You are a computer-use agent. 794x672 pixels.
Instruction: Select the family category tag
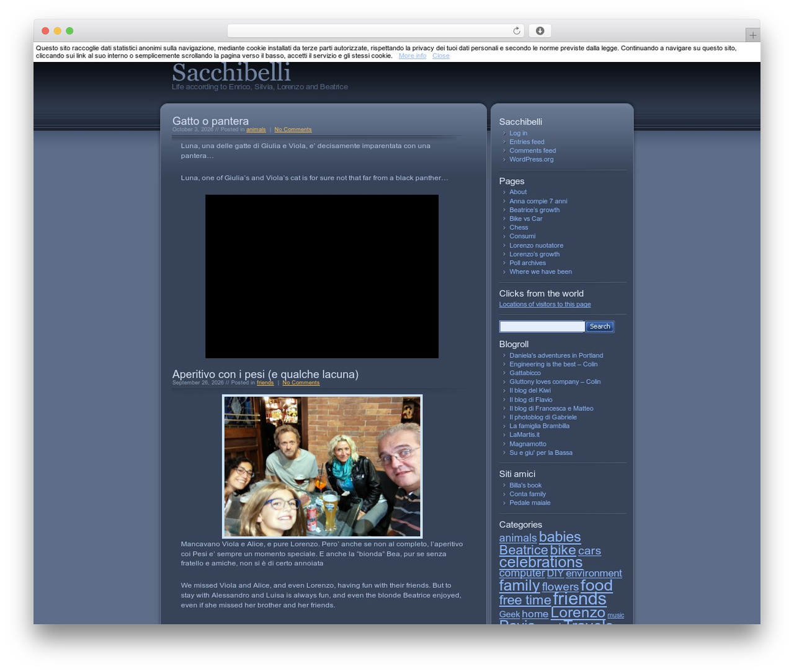[519, 585]
